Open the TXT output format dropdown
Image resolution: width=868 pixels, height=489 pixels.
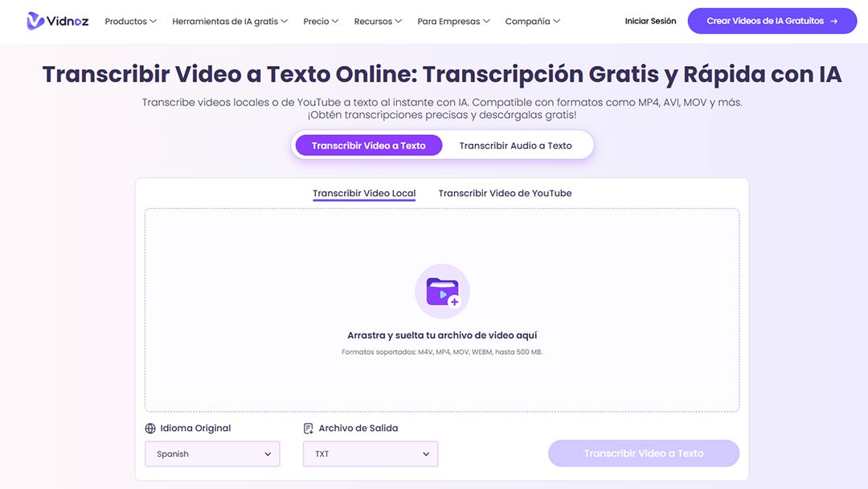click(371, 454)
